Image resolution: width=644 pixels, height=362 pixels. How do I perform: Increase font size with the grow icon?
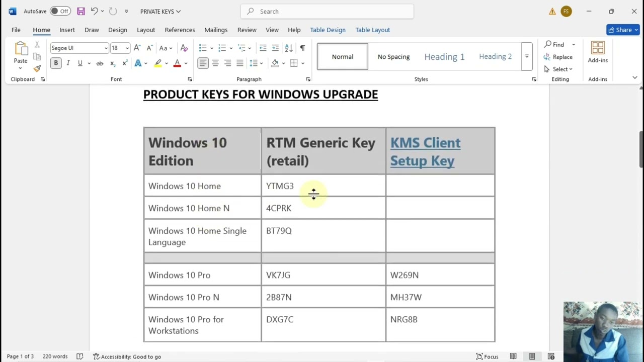pyautogui.click(x=137, y=48)
